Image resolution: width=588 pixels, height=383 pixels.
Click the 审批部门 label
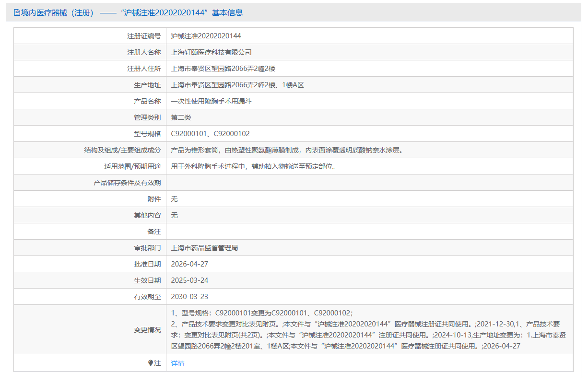click(147, 248)
